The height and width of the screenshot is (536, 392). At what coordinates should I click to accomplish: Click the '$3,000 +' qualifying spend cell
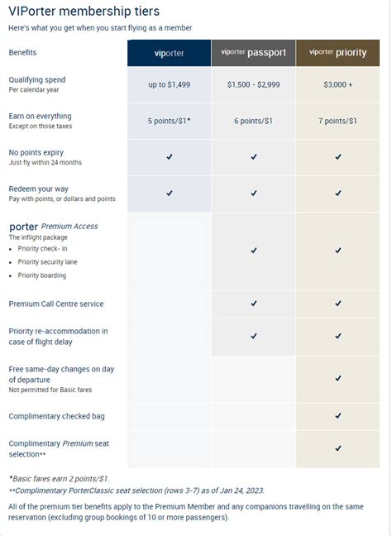(337, 84)
